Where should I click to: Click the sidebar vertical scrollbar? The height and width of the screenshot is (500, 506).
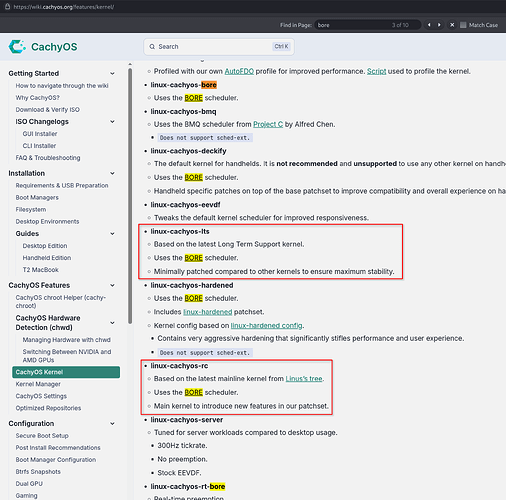(x=130, y=196)
